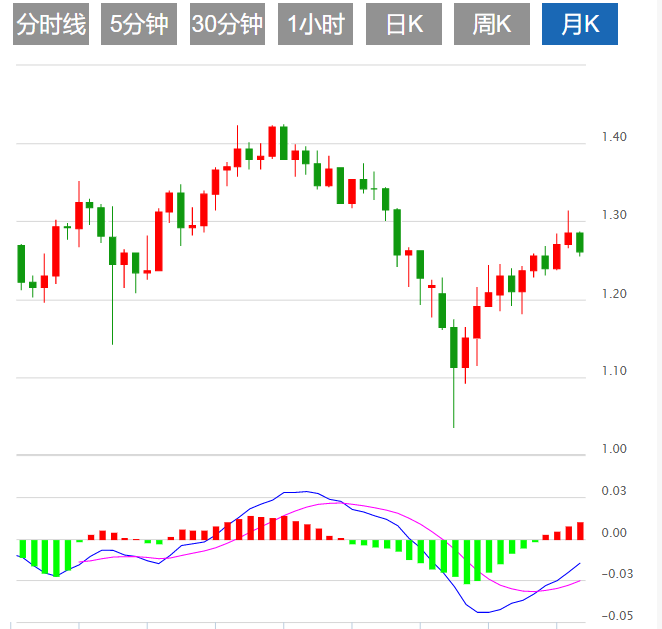This screenshot has height=629, width=662.
Task: Open the 30分钟 interval tab
Action: (x=227, y=25)
